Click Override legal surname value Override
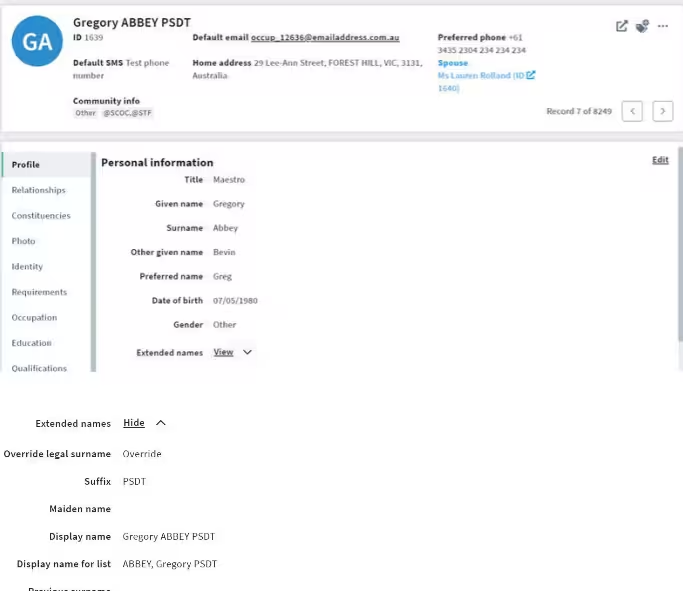The height and width of the screenshot is (591, 683). point(142,454)
